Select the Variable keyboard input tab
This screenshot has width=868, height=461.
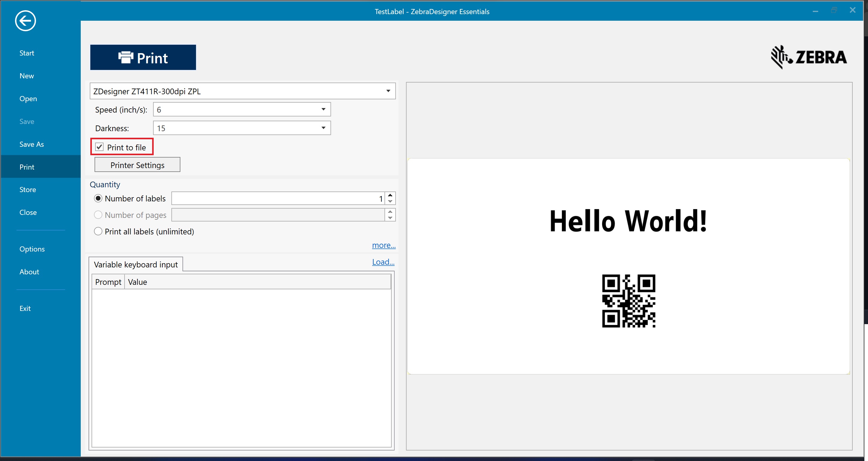(136, 264)
